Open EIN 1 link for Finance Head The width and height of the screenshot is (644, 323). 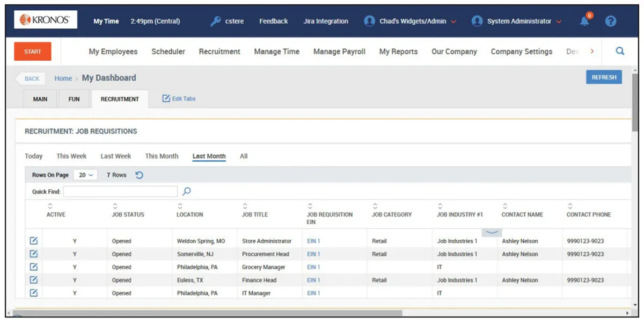coord(313,280)
